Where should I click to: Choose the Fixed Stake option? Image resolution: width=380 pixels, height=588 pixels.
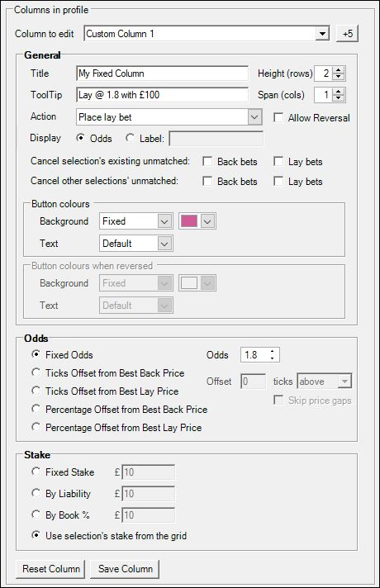[36, 472]
